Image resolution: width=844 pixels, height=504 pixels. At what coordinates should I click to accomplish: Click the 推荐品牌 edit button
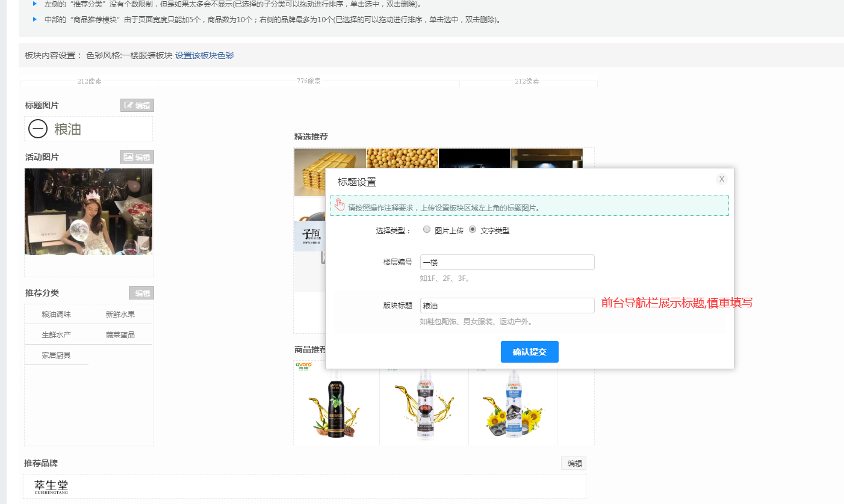coord(574,463)
